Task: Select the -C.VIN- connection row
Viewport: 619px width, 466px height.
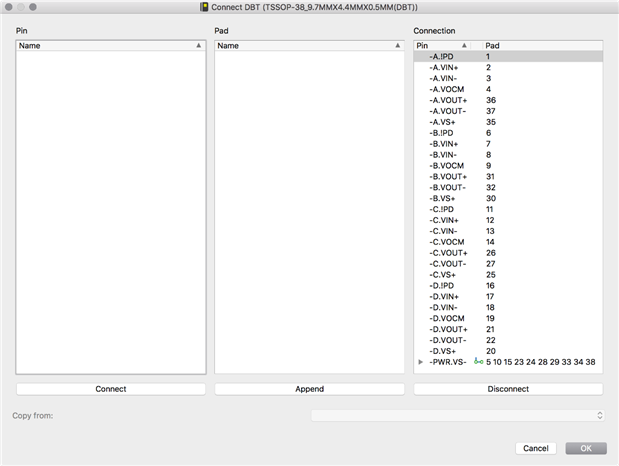Action: pos(508,231)
